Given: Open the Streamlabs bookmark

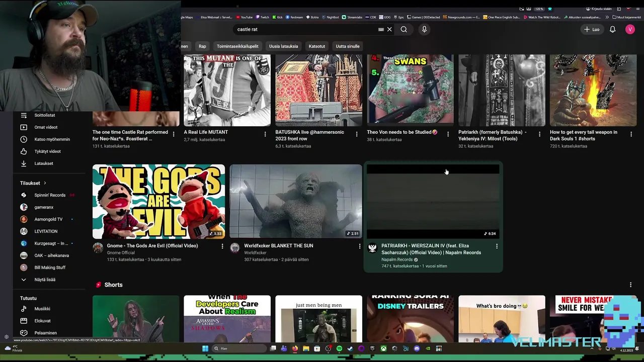Looking at the screenshot, I should (352, 17).
